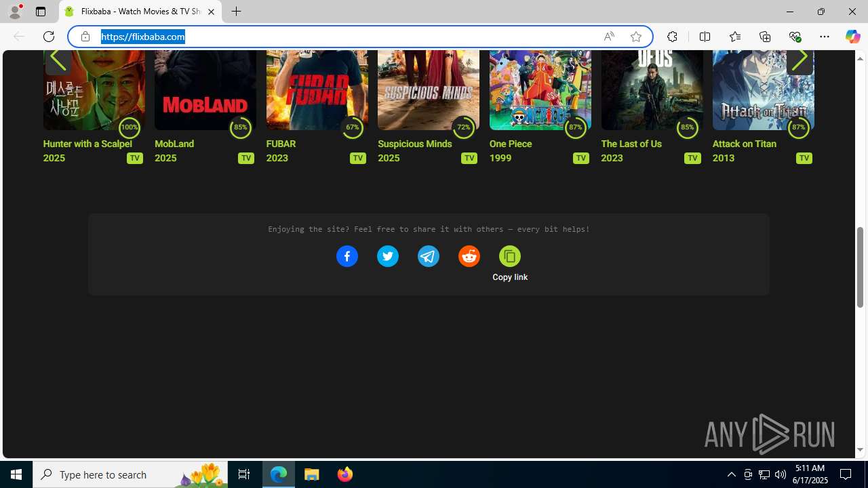The height and width of the screenshot is (488, 868).
Task: Switch to the Flixbaba tab
Action: pos(140,12)
